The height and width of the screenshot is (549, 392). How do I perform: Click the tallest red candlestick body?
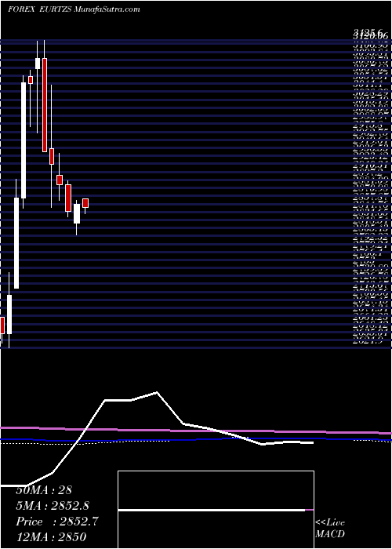[x=45, y=105]
